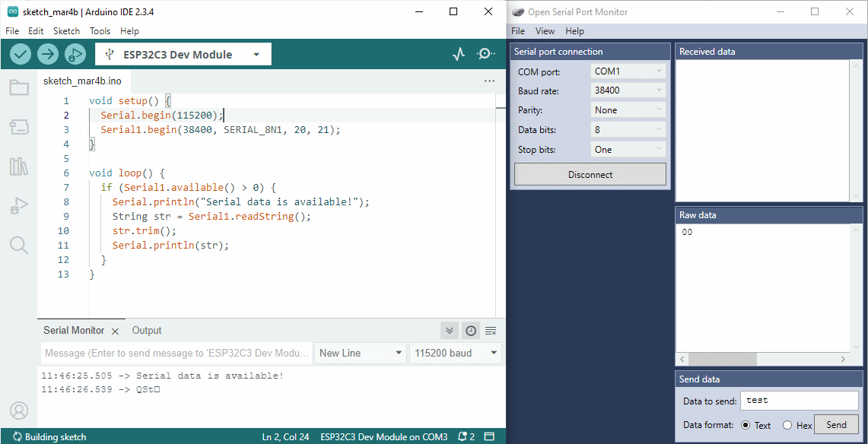This screenshot has height=444, width=868.
Task: Open Help menu in Serial Port Monitor
Action: (x=574, y=31)
